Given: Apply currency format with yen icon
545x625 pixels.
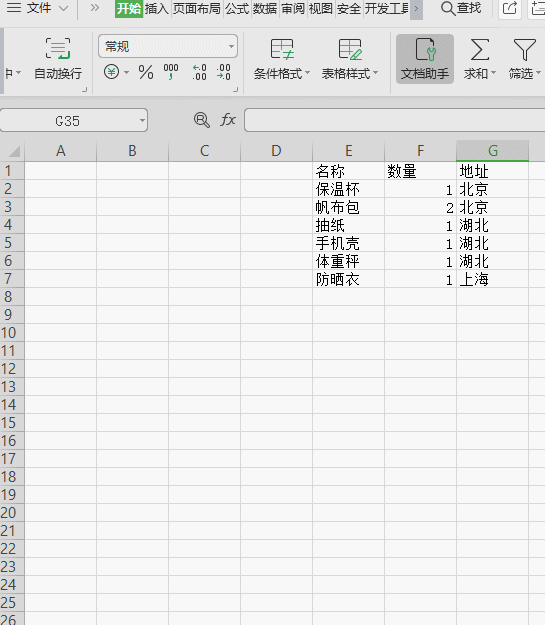Looking at the screenshot, I should [111, 72].
